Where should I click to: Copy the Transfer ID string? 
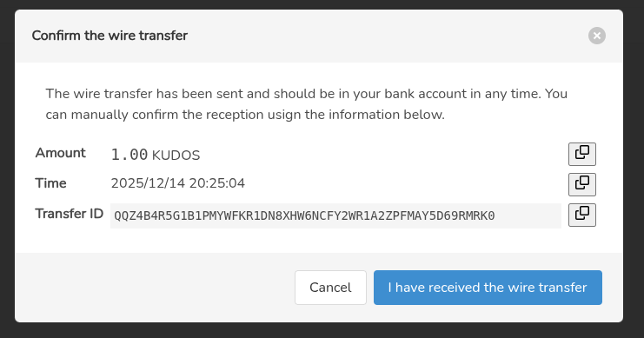point(582,215)
